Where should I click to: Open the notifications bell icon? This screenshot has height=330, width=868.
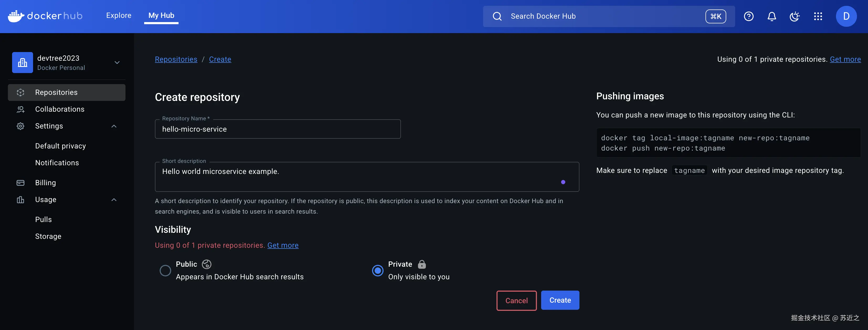(772, 16)
